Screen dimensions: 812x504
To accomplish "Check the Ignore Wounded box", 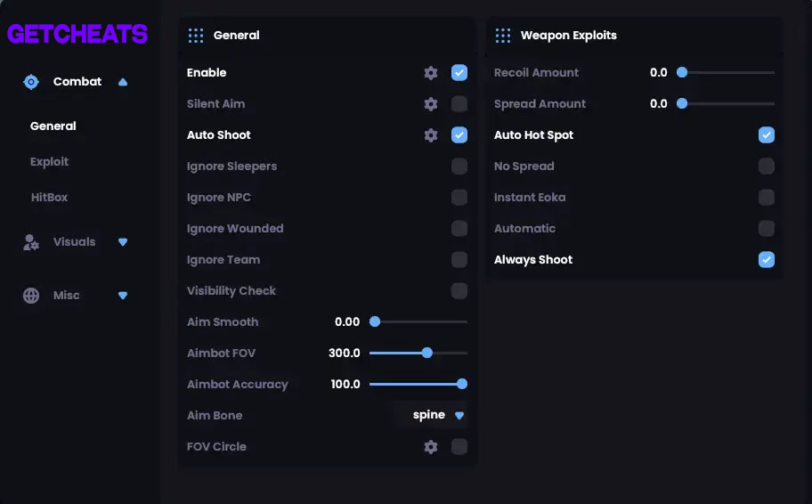I will 459,229.
